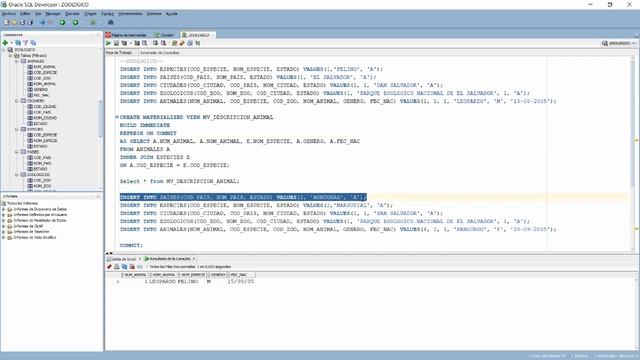Click the NUM_ANIMAL column header in results
Image resolution: width=640 pixels, height=360 pixels.
(x=135, y=275)
